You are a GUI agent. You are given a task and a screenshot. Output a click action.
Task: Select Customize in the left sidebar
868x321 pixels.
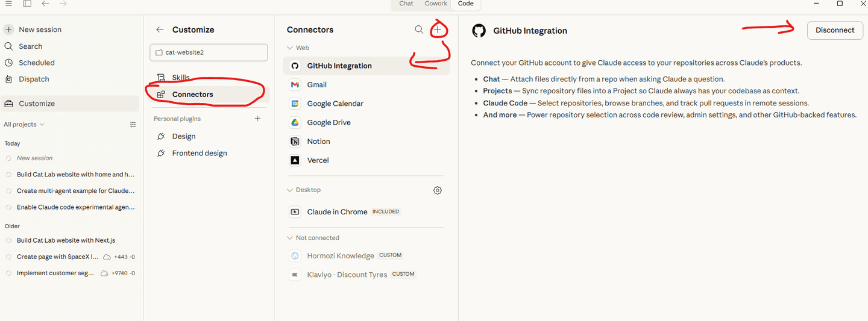[70, 104]
